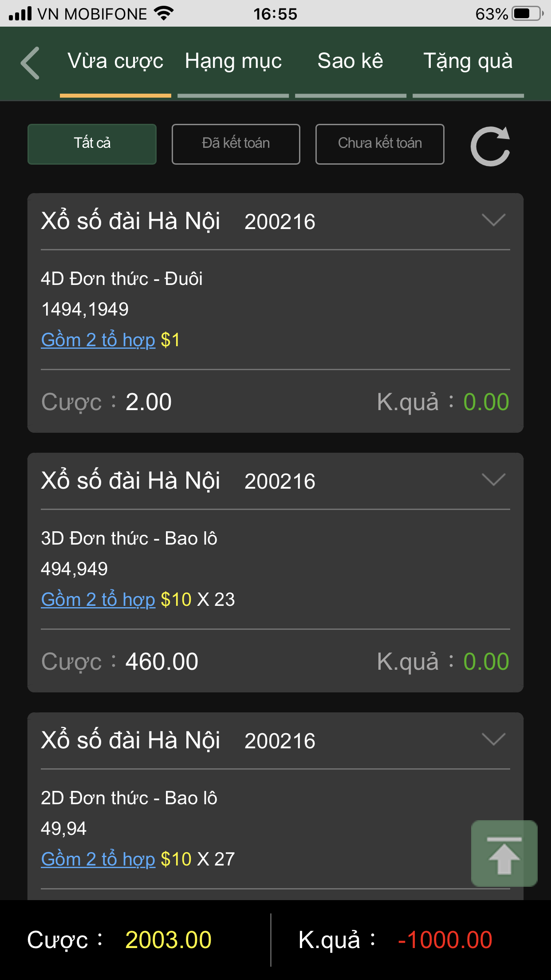Expand the 3D Đơn thức bet card
This screenshot has height=980, width=551.
[x=493, y=480]
